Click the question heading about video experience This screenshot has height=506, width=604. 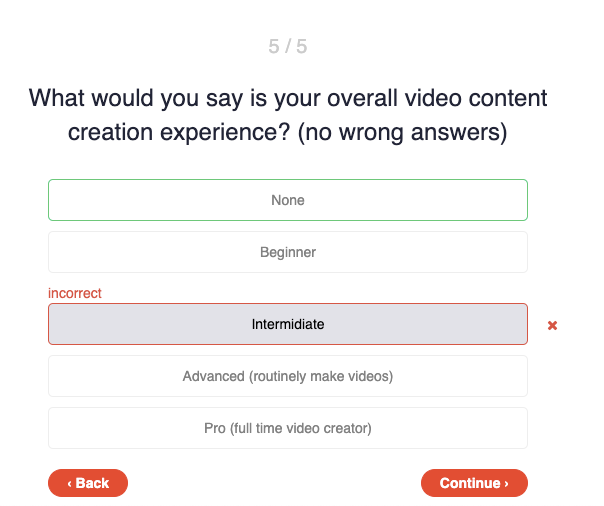[x=288, y=115]
